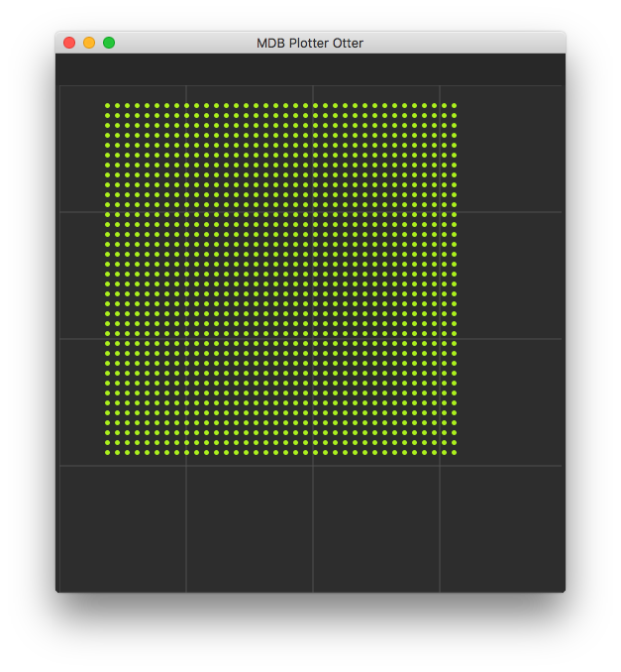Pick the bottom-left corner dot of the plot
Viewport: 621px width, 672px height.
tap(107, 453)
